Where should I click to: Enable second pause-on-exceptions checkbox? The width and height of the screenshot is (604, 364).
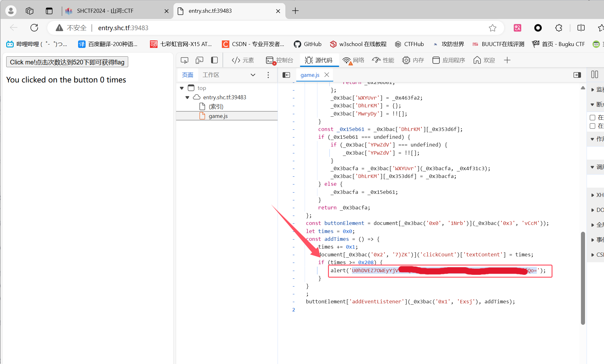tap(592, 126)
